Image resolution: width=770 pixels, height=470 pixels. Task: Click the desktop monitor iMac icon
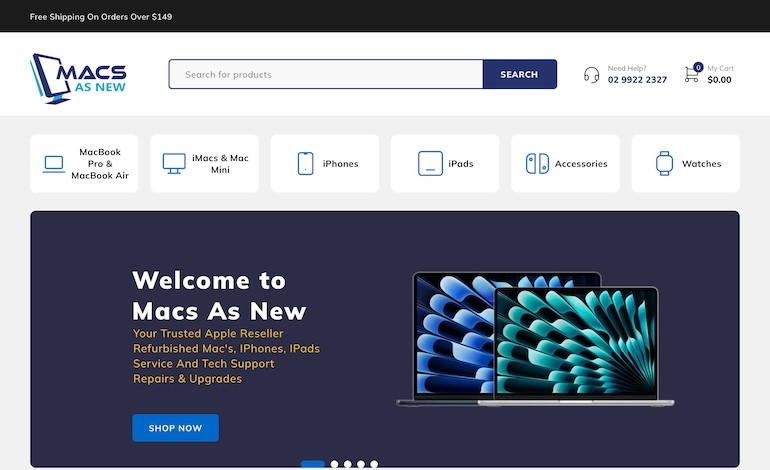click(x=174, y=164)
